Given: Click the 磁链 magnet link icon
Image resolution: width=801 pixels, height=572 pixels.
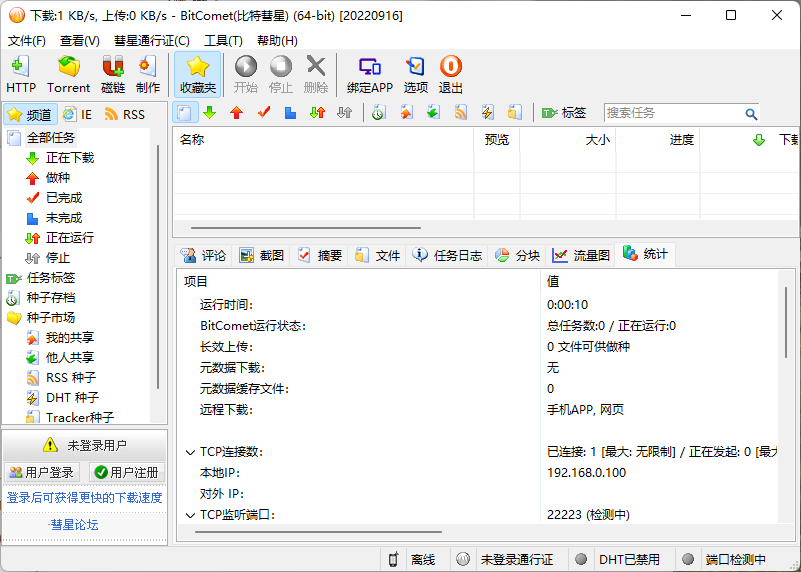Looking at the screenshot, I should (113, 75).
